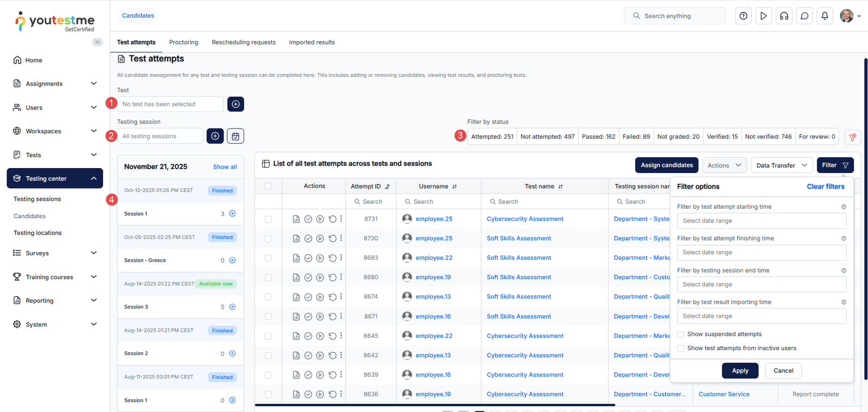
Task: Click the plus icon next to Test field
Action: 235,104
